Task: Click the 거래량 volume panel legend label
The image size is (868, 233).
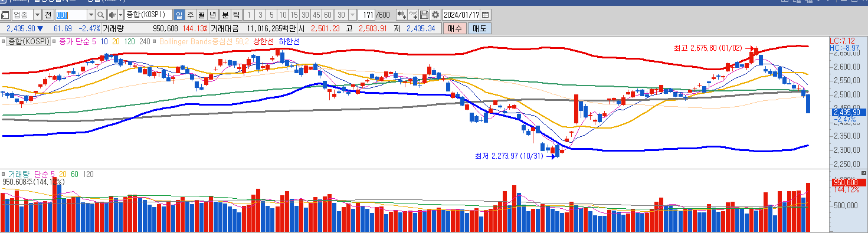Action: pos(19,174)
